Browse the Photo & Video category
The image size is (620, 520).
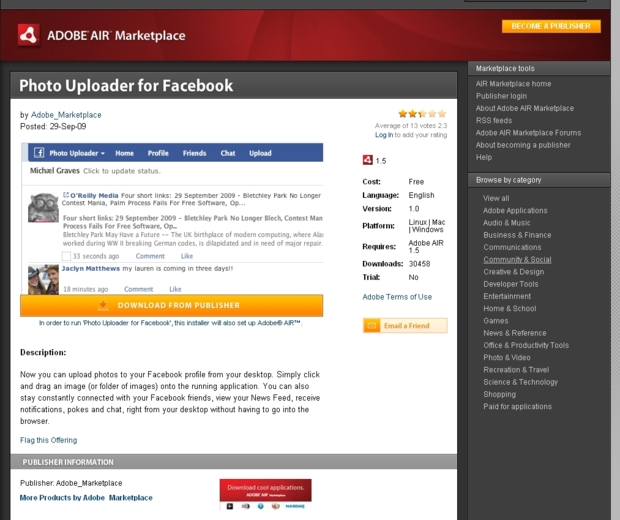pos(507,357)
